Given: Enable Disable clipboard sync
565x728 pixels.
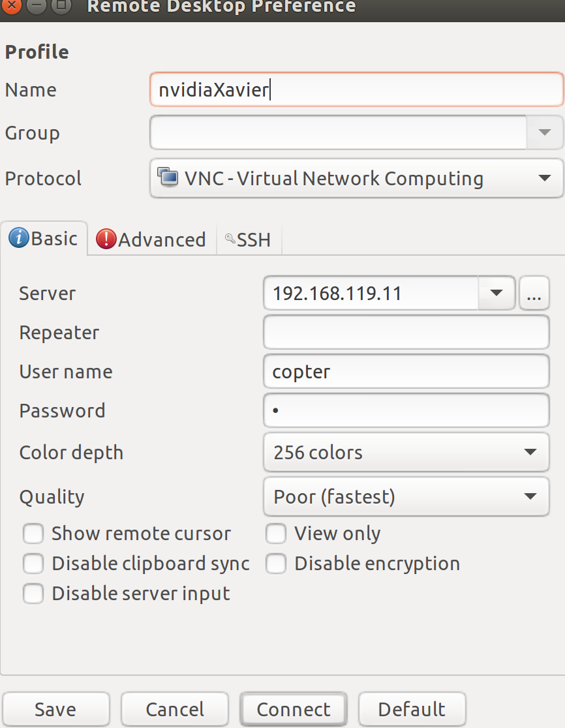Looking at the screenshot, I should (x=33, y=564).
